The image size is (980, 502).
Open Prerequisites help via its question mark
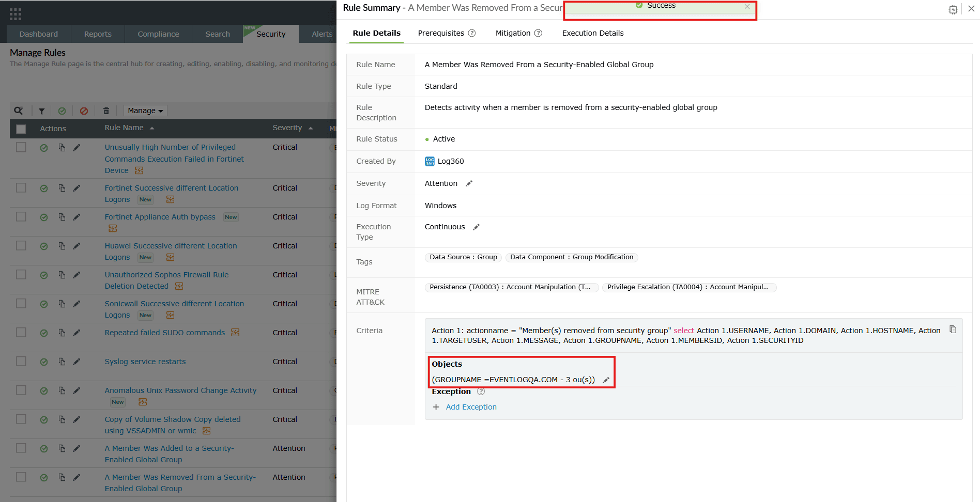471,33
